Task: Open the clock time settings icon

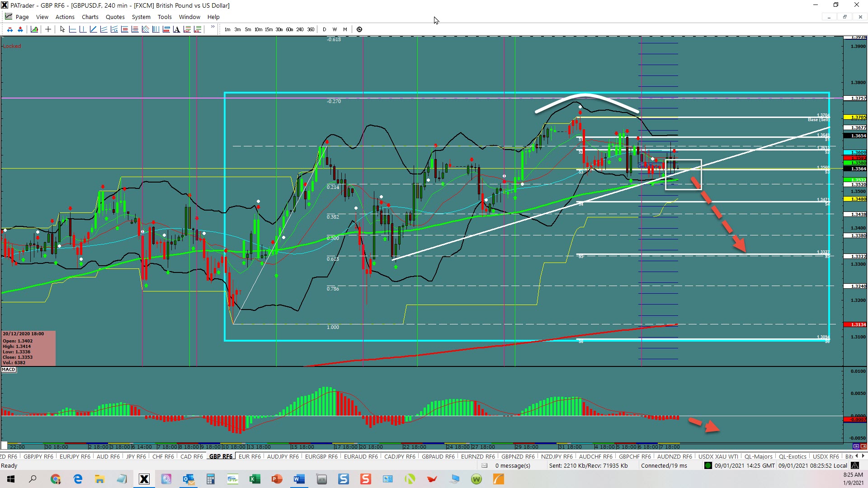Action: [359, 29]
